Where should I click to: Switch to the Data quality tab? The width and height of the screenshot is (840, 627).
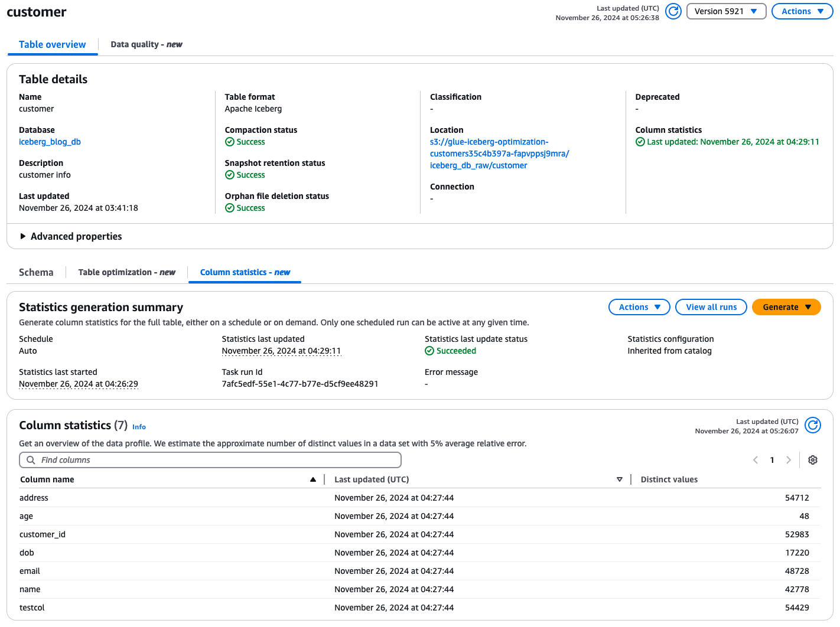point(146,44)
